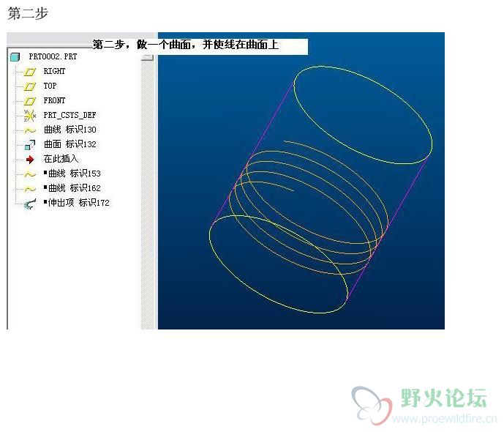Screen dimensions: 504x432
Task: Select RIGHT in the model tree
Action: 54,71
